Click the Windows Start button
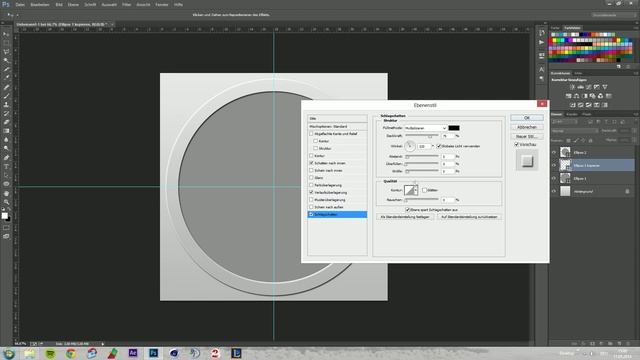 [x=9, y=353]
